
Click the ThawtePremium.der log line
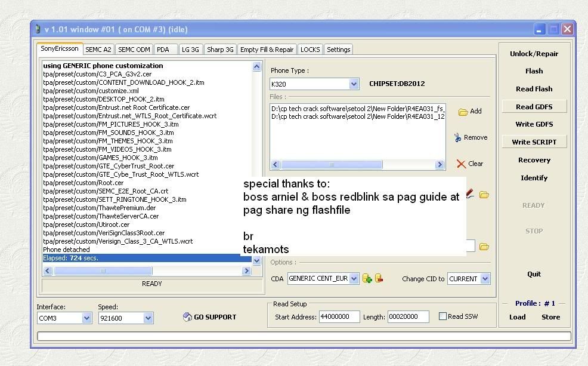coord(100,208)
